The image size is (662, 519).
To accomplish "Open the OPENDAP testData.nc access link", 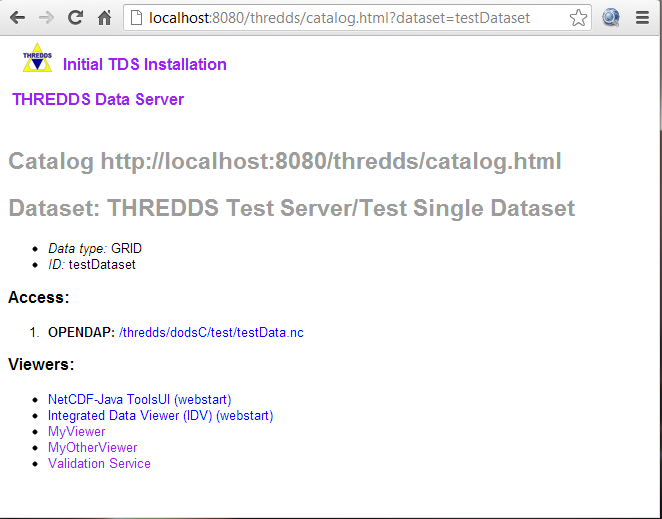I will point(211,332).
